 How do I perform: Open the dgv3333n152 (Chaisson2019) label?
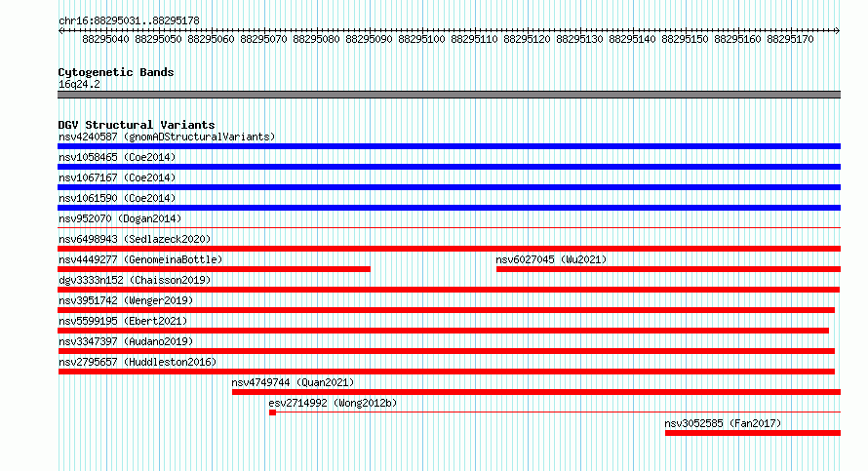click(135, 280)
